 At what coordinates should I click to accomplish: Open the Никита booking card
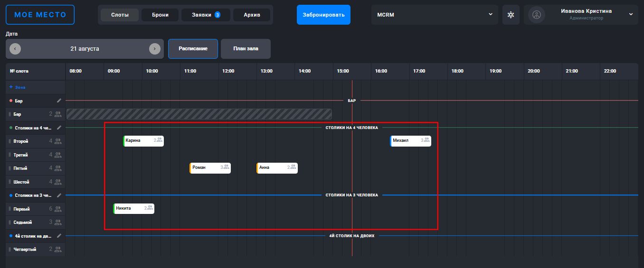click(x=133, y=209)
